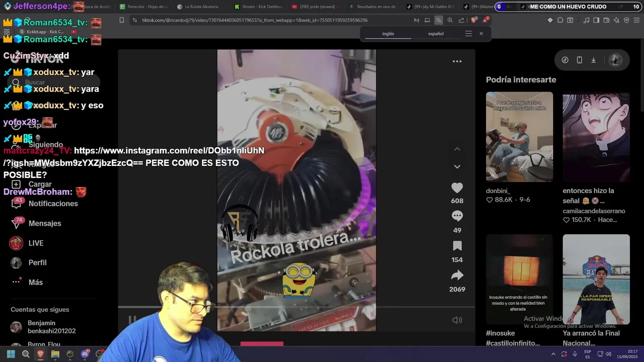Switch to Stream - Kick Dashboard tab
The height and width of the screenshot is (362, 644).
click(x=258, y=7)
